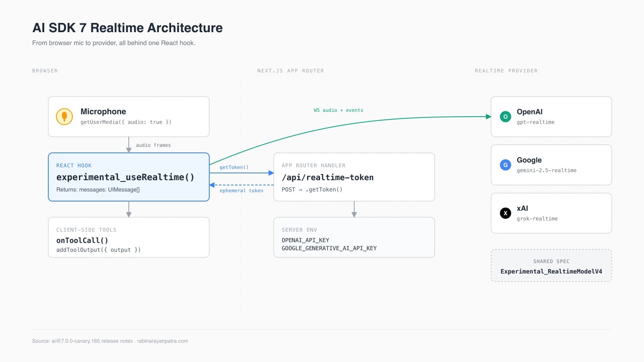Select the Microphone card title
Viewport: 644px width, 362px height.
(x=103, y=111)
